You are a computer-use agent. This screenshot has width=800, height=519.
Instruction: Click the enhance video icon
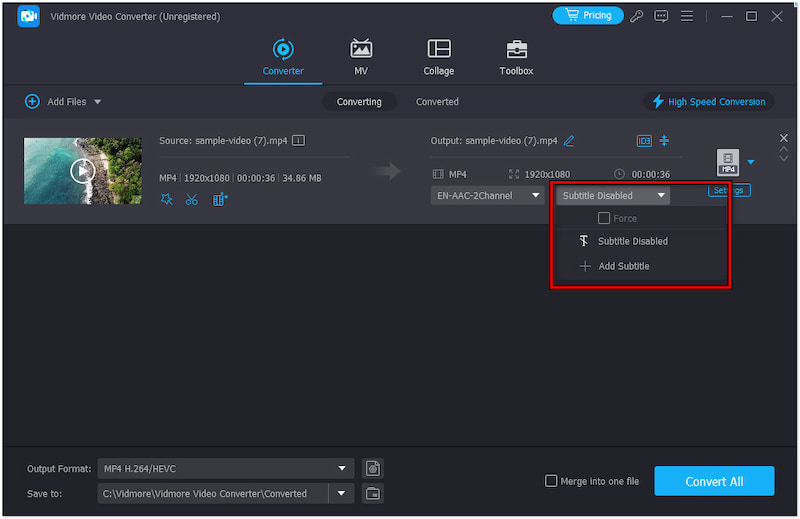[x=220, y=200]
